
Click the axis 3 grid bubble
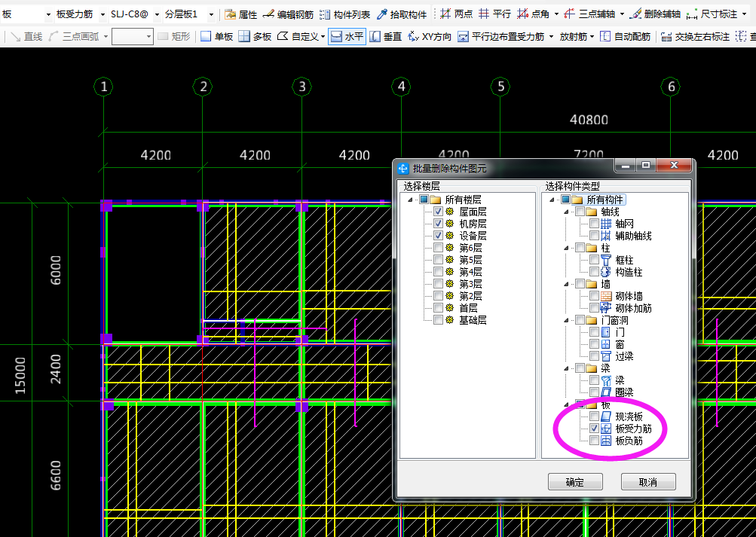pos(301,87)
